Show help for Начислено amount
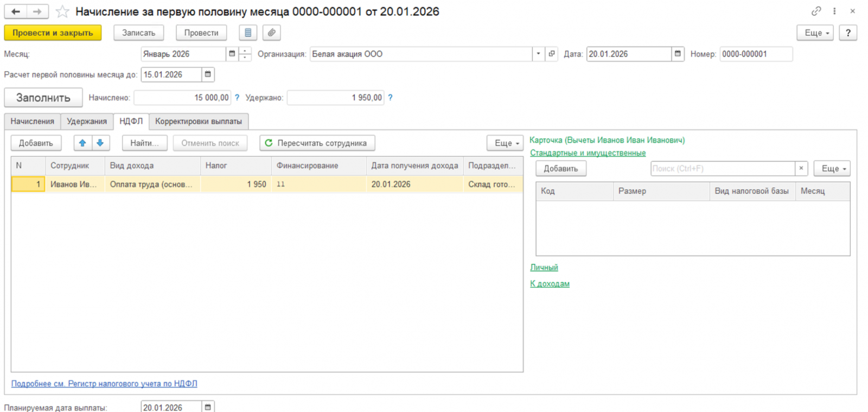The height and width of the screenshot is (412, 868). 237,98
